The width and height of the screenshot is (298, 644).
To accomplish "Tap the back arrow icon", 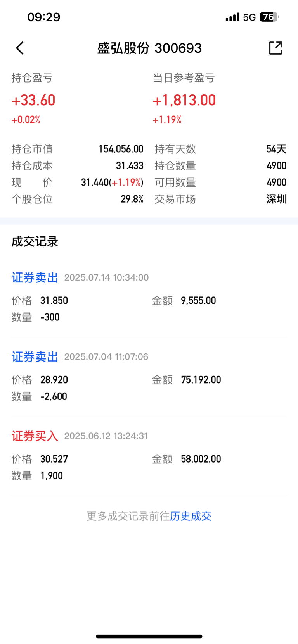I will pos(20,48).
